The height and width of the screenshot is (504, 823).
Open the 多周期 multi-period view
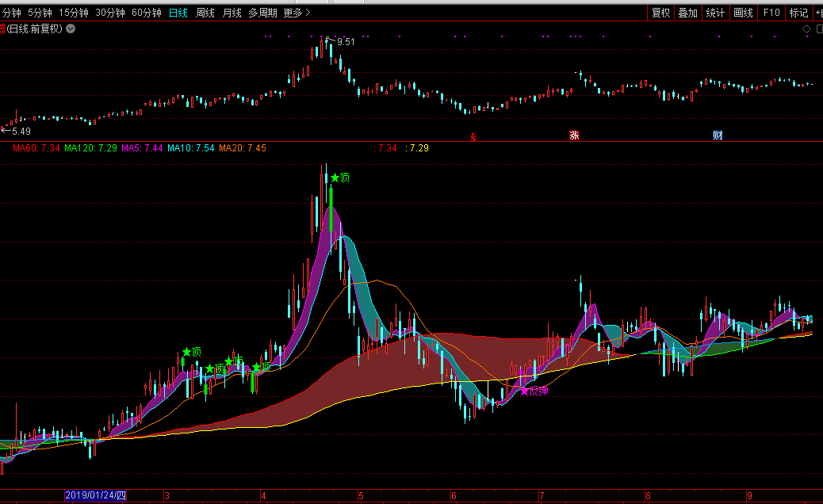(262, 13)
